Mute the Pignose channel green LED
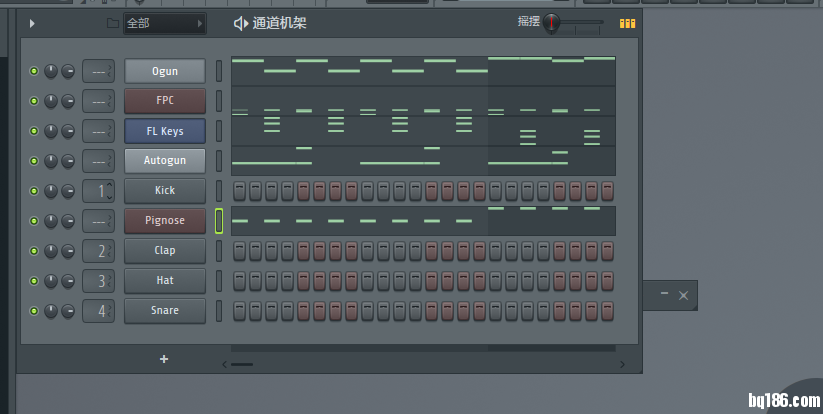Viewport: 823px width, 414px height. tap(34, 221)
